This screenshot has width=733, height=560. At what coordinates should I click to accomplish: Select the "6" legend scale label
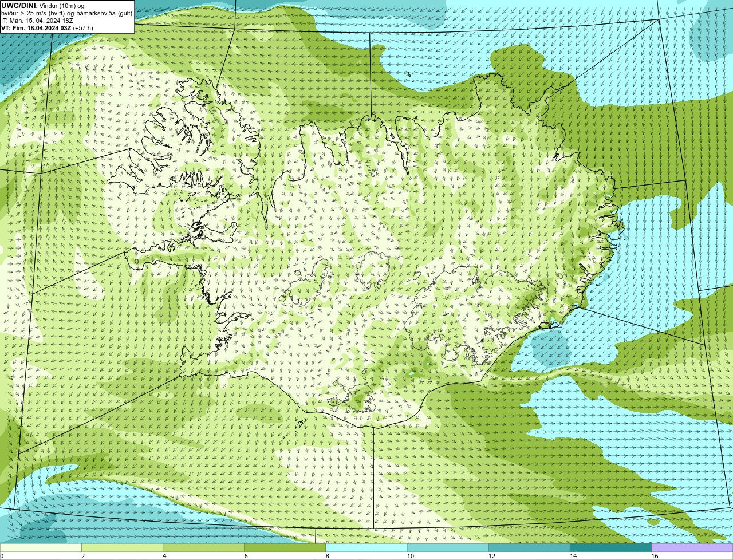[246, 556]
